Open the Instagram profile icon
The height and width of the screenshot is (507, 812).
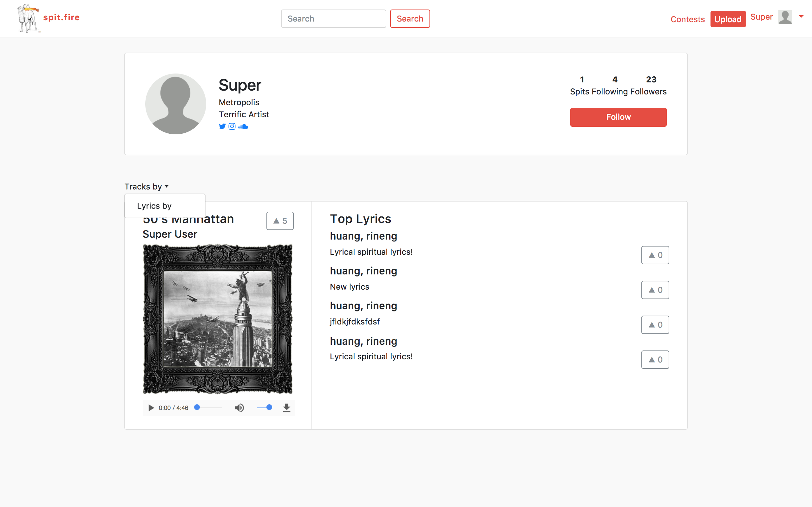coord(232,126)
